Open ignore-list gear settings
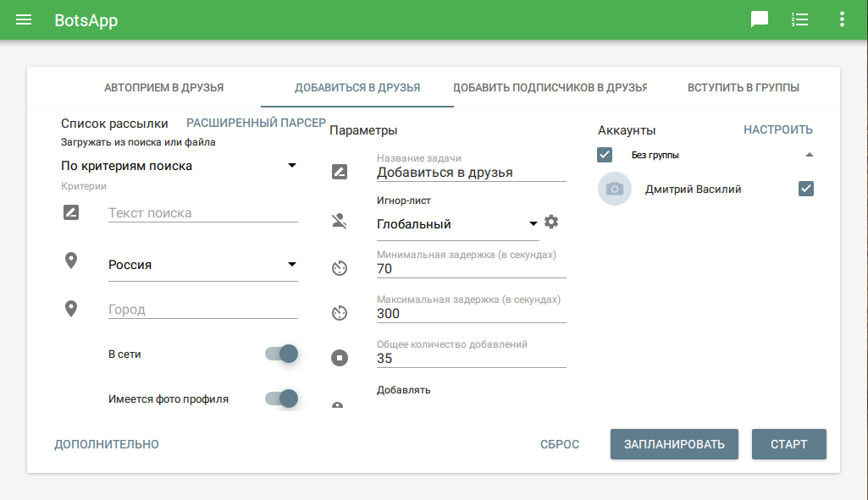The width and height of the screenshot is (868, 500). [551, 222]
